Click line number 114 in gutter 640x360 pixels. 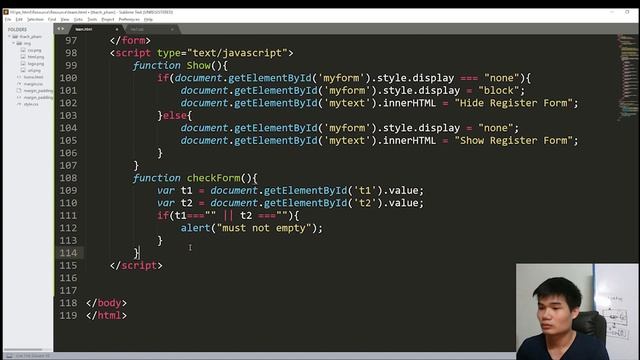coord(68,253)
